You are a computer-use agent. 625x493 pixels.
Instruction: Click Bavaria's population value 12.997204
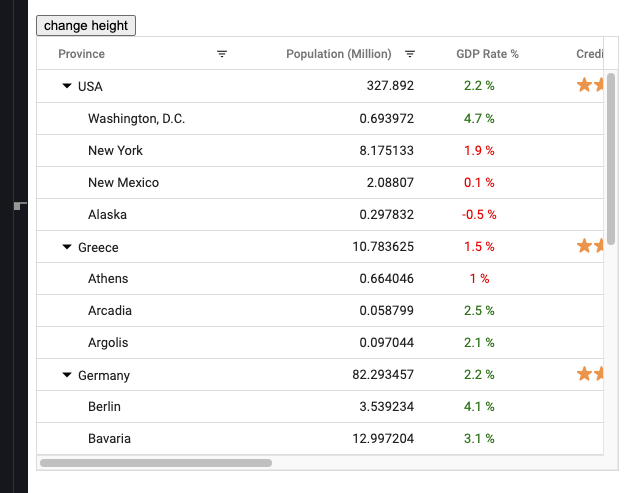click(x=386, y=439)
